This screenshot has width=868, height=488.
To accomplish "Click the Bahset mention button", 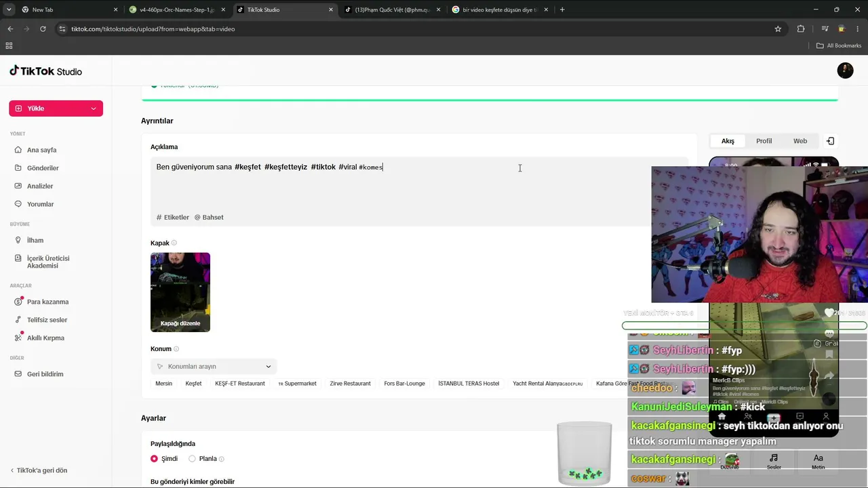I will 209,218.
